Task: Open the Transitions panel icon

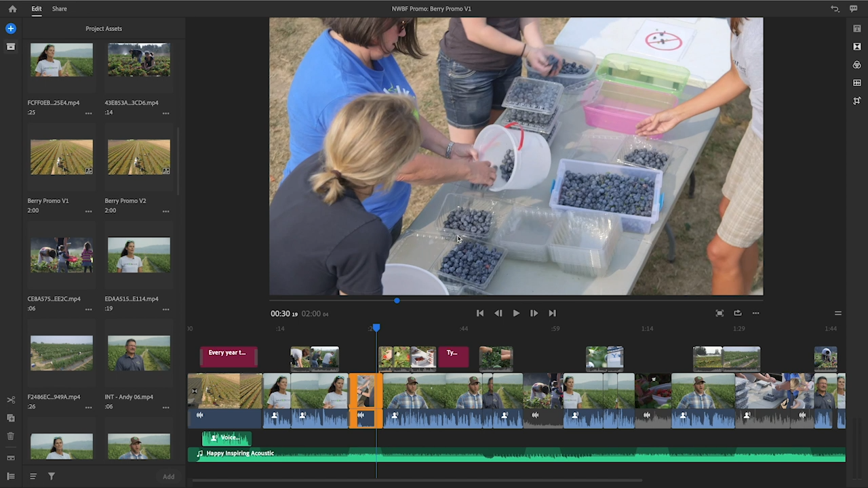Action: (x=857, y=47)
